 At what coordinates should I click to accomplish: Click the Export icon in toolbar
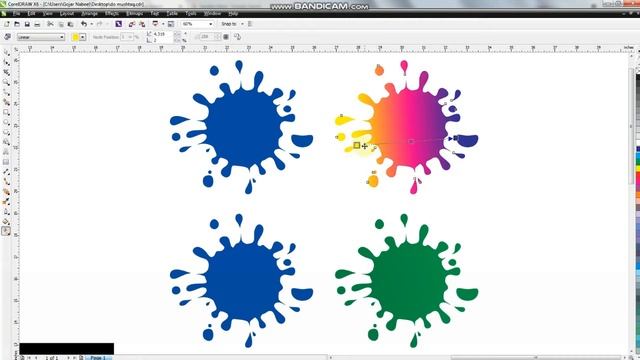point(142,24)
